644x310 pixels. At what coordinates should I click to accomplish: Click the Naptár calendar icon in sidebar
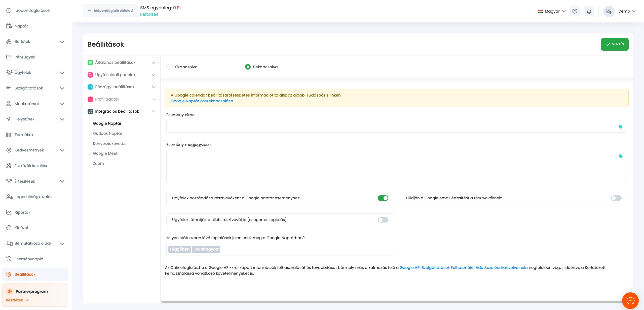9,26
